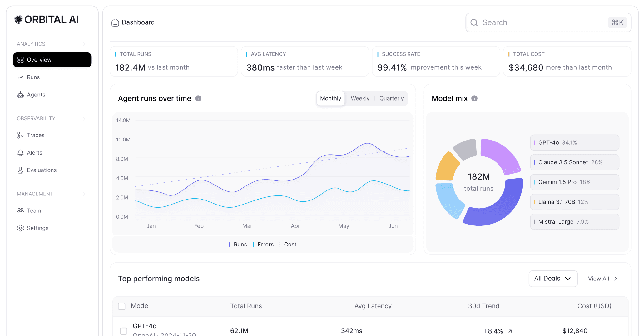Click the orange Llama donut segment
Image resolution: width=644 pixels, height=336 pixels.
[x=446, y=168]
